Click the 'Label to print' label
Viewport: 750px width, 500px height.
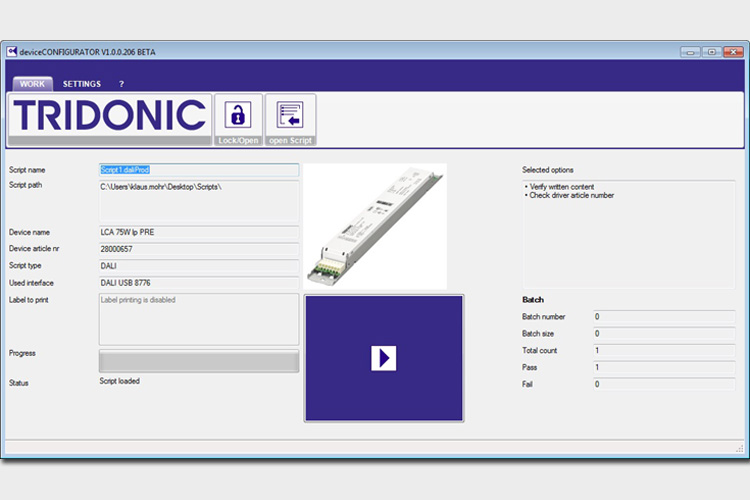(x=29, y=300)
